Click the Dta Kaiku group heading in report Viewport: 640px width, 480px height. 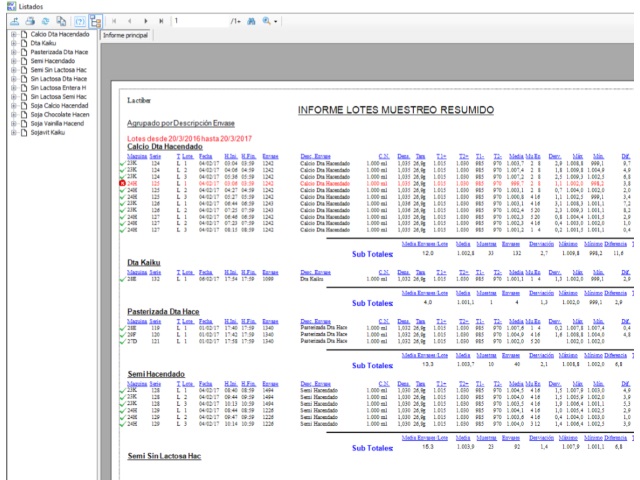(x=144, y=262)
